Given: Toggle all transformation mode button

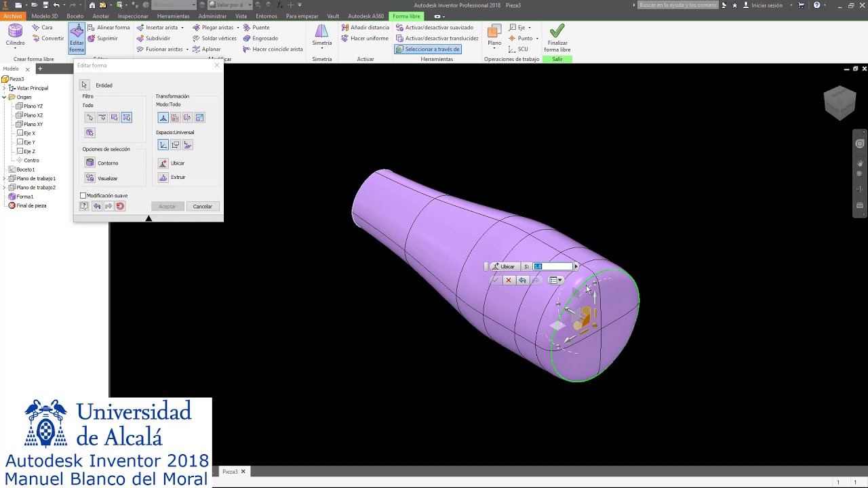Looking at the screenshot, I should coord(163,117).
